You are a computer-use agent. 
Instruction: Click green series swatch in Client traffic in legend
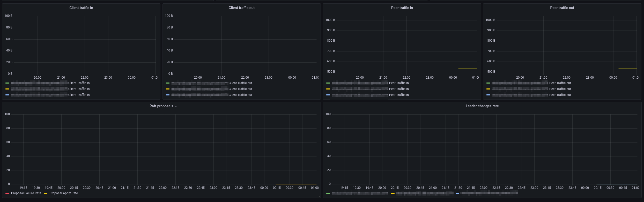point(7,83)
